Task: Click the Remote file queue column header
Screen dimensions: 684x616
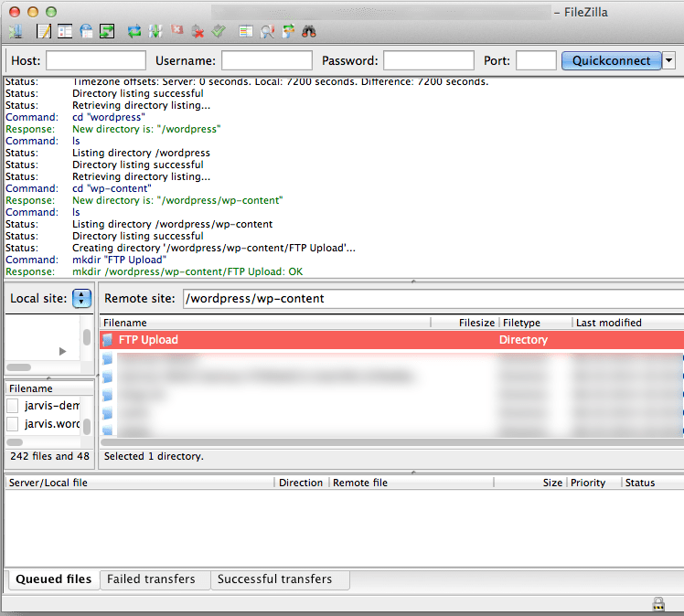Action: click(x=411, y=483)
